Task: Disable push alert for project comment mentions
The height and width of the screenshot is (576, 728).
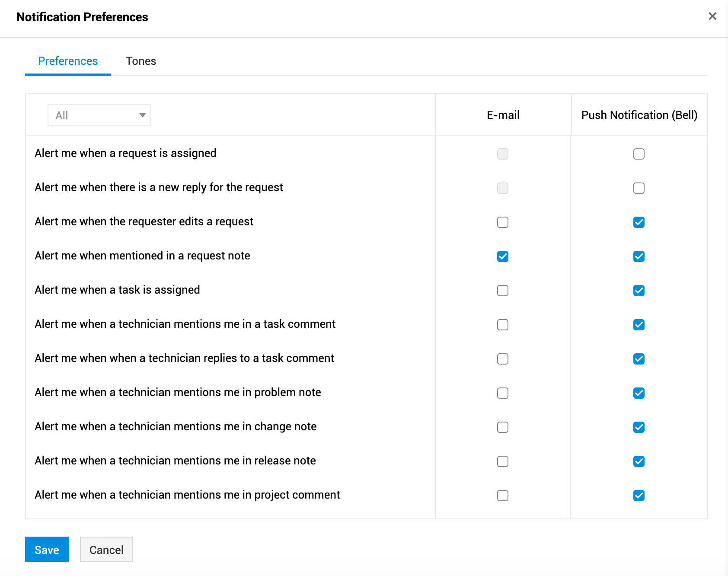Action: pos(639,496)
